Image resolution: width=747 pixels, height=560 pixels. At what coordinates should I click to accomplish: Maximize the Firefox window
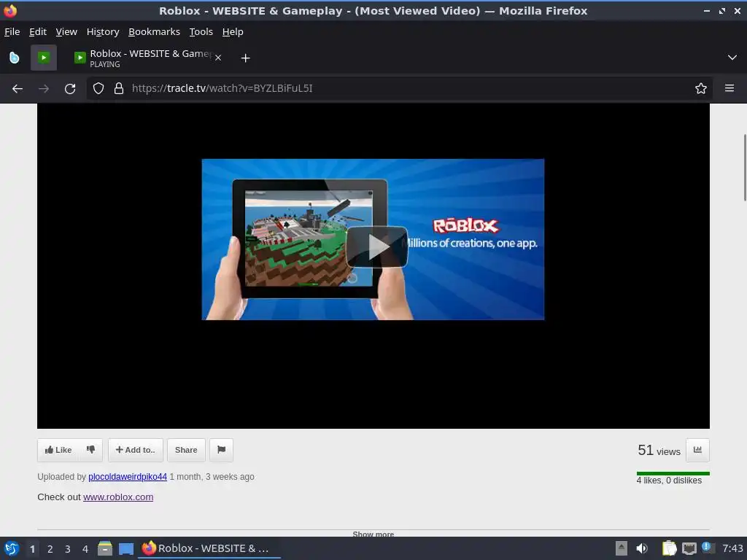tap(722, 10)
